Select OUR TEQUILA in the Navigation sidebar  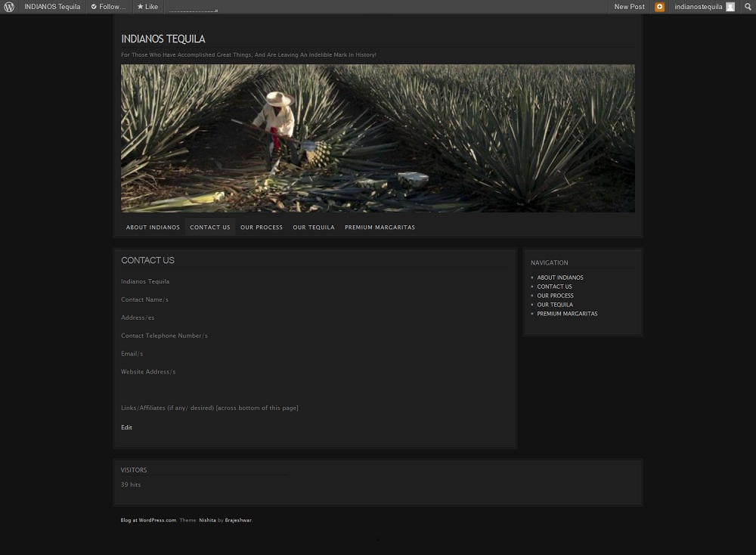[x=555, y=305]
